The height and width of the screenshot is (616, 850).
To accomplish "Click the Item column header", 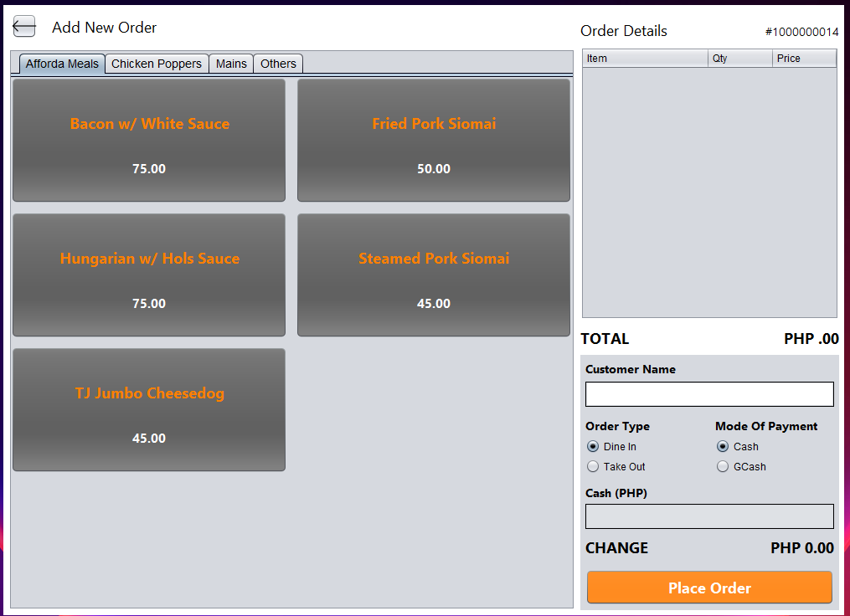I will point(645,59).
